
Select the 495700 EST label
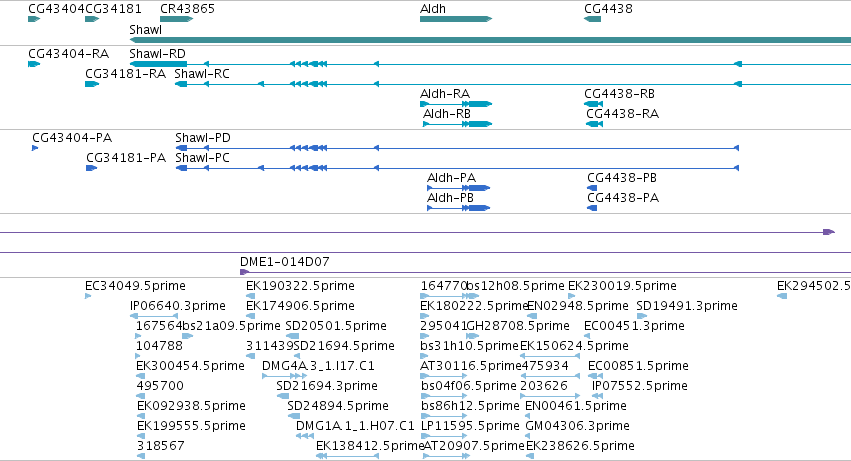point(160,386)
